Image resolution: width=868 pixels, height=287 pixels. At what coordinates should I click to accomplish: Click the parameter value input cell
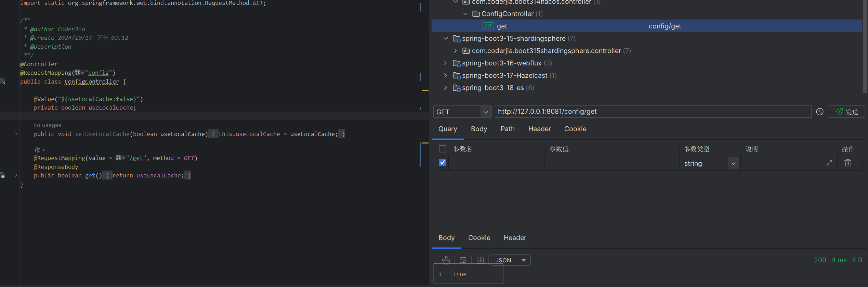pyautogui.click(x=612, y=163)
